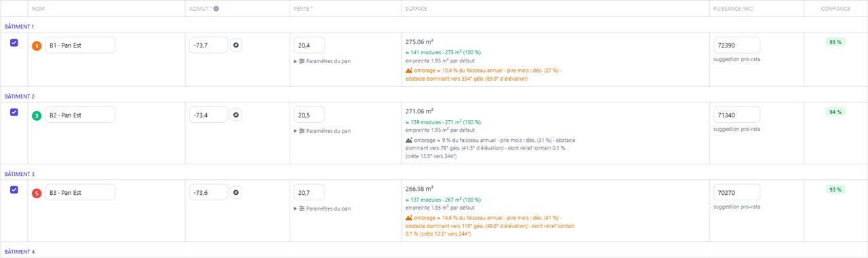
Task: Click the grey shading icon for B2
Action: 409,140
